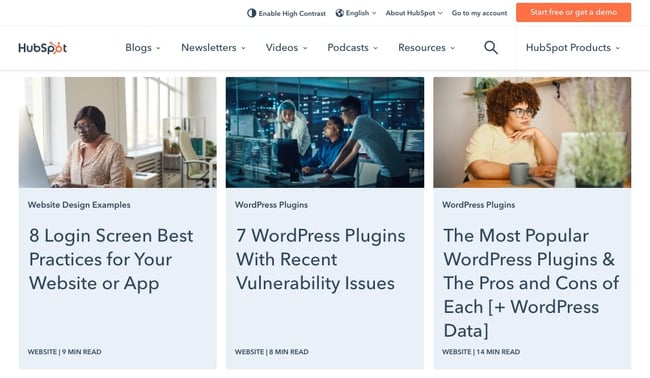Open the Podcasts menu

pos(352,48)
